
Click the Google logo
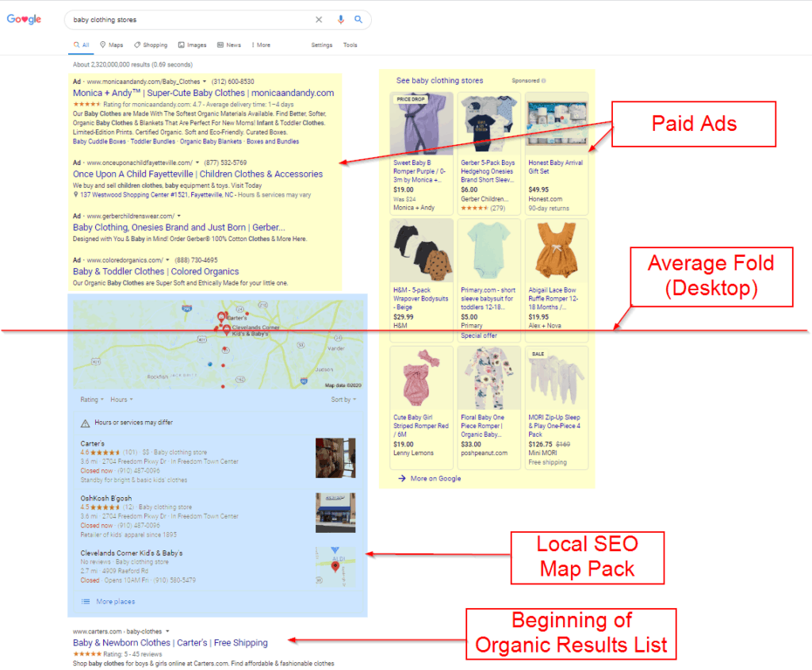24,19
